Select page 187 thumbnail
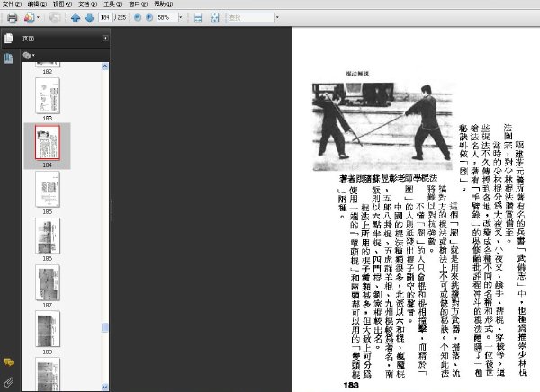Image resolution: width=540 pixels, height=392 pixels. (48, 282)
